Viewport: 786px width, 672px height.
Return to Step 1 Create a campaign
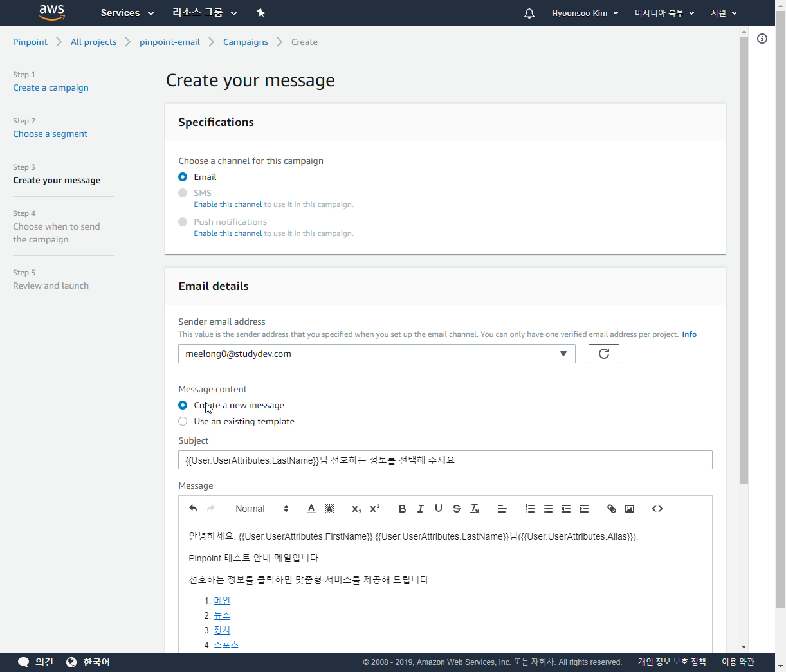(51, 87)
